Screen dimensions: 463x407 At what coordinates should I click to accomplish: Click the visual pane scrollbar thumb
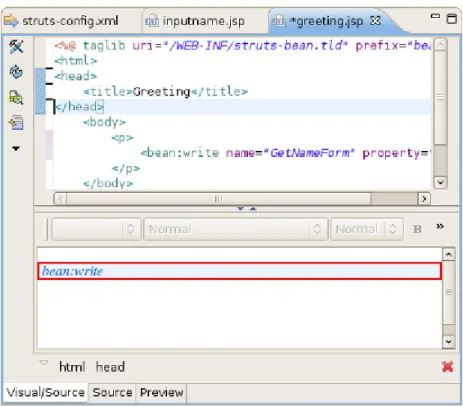click(449, 292)
